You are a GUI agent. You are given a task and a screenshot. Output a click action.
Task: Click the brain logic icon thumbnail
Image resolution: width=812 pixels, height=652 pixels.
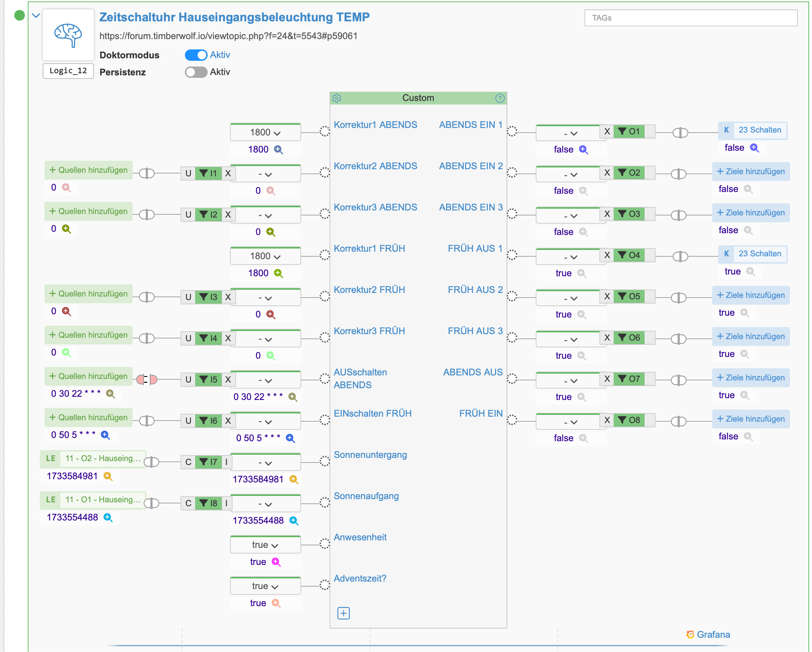68,35
